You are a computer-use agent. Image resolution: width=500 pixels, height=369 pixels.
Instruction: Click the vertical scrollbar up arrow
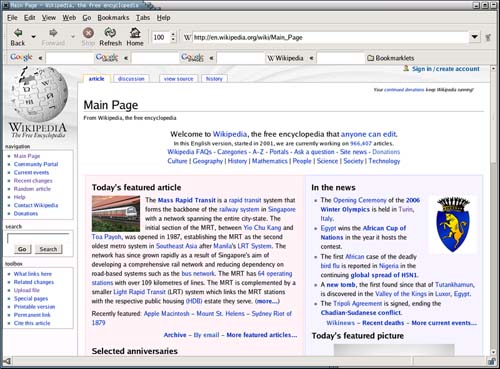pyautogui.click(x=493, y=69)
